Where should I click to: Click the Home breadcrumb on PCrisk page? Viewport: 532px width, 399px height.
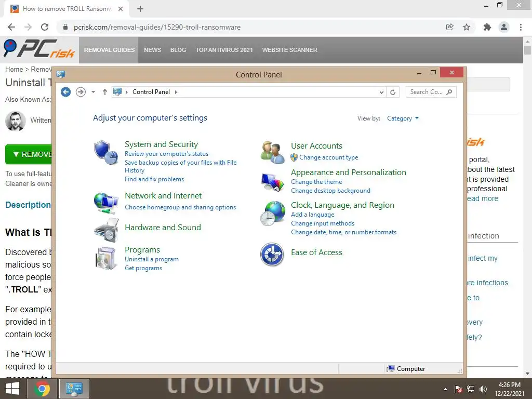pyautogui.click(x=14, y=69)
